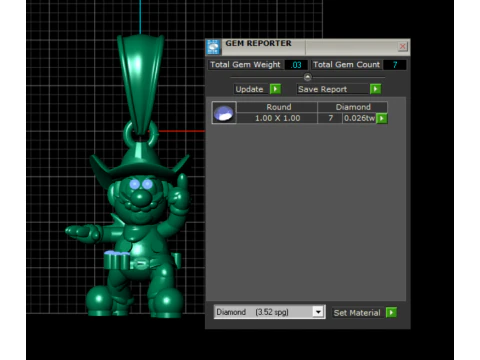Click the green arrow beside Update
The width and height of the screenshot is (480, 360).
pos(275,89)
